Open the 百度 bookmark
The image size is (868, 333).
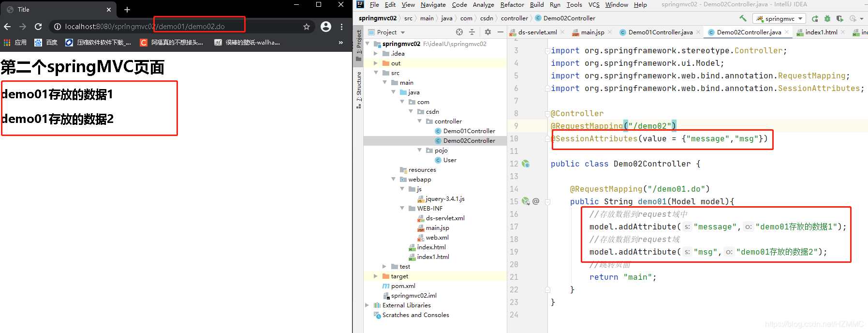46,43
